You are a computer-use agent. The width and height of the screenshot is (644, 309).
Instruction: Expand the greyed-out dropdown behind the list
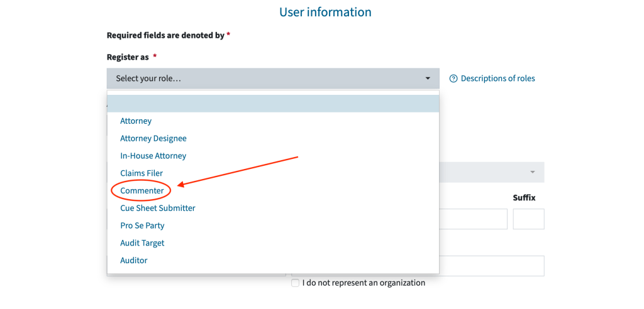click(491, 172)
